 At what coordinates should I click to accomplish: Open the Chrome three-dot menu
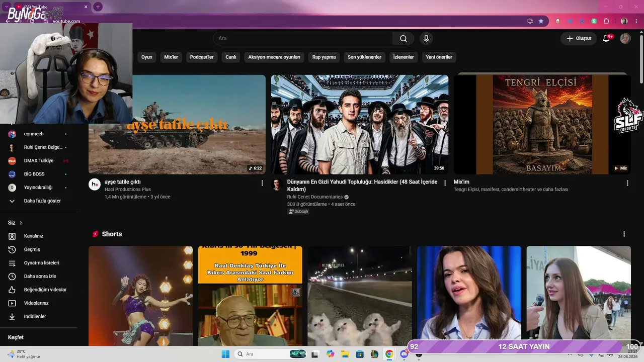point(635,21)
